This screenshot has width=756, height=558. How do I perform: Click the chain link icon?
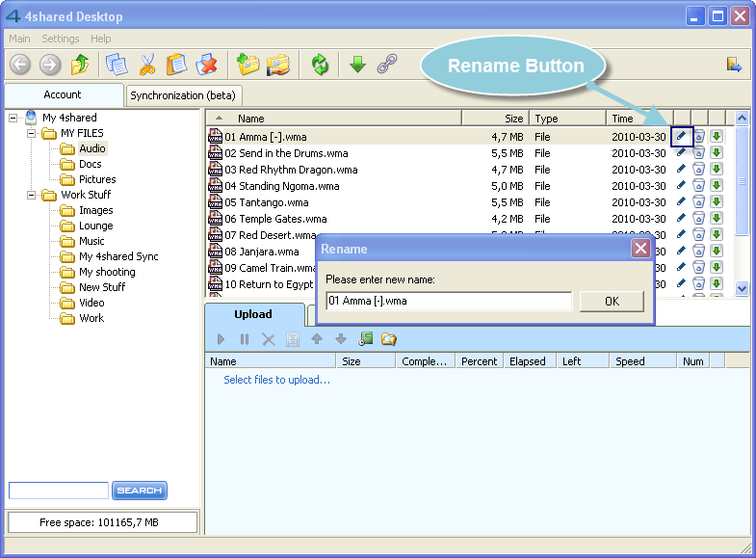(387, 64)
